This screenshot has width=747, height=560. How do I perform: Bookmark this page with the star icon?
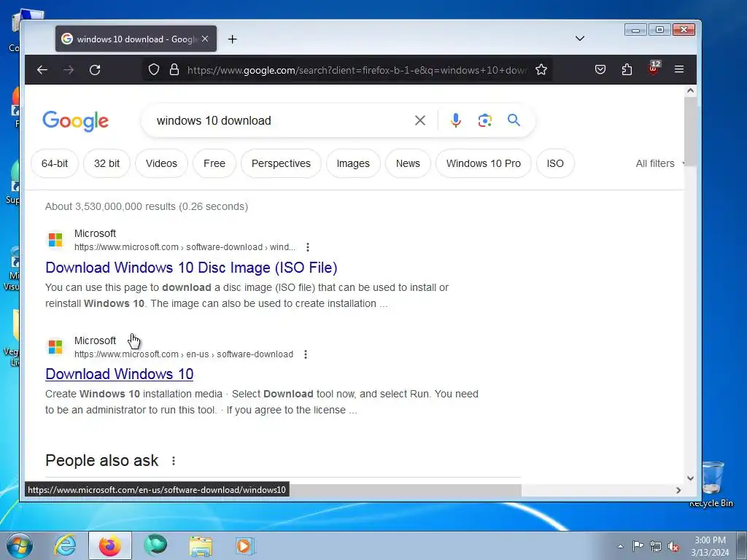coord(541,69)
